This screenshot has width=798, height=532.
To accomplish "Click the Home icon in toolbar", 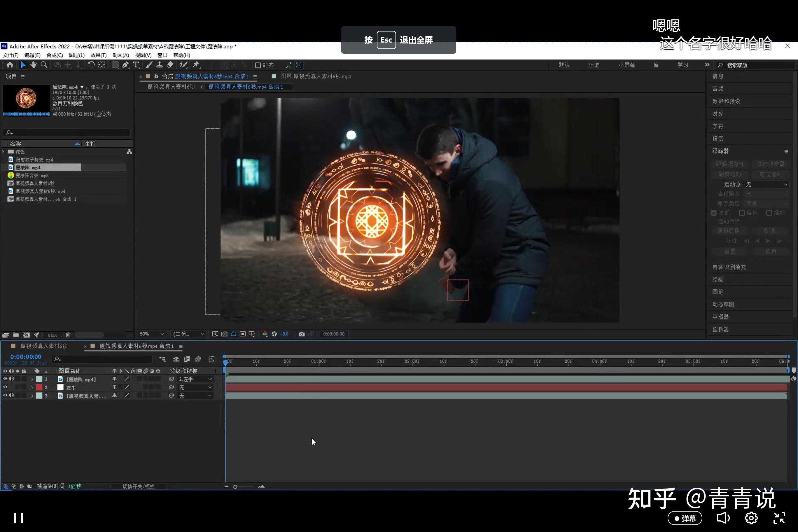I will pos(10,64).
